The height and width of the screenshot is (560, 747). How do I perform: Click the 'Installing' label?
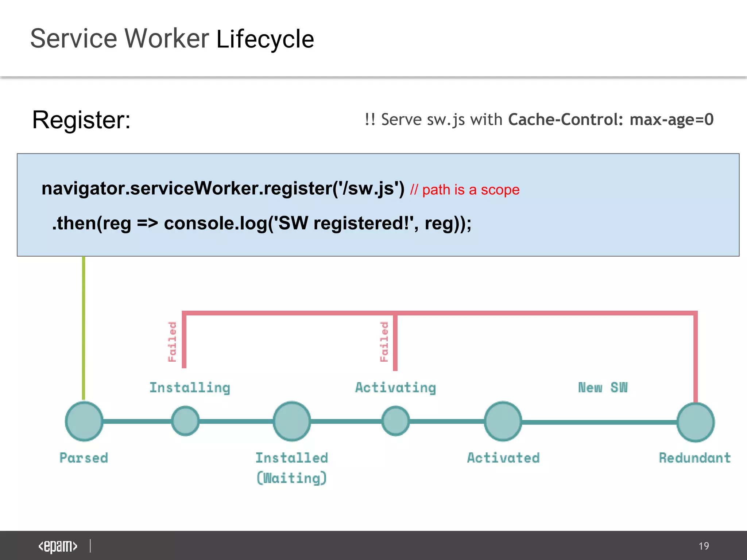pos(190,388)
